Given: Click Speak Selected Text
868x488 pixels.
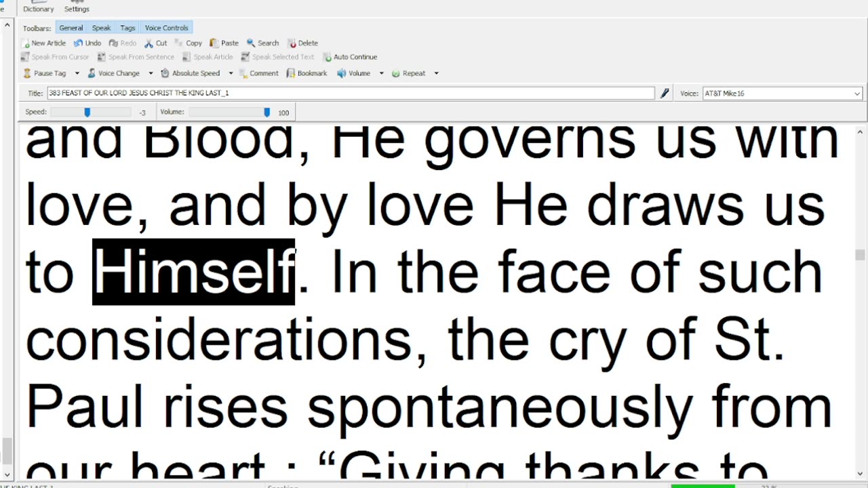Looking at the screenshot, I should click(x=278, y=57).
